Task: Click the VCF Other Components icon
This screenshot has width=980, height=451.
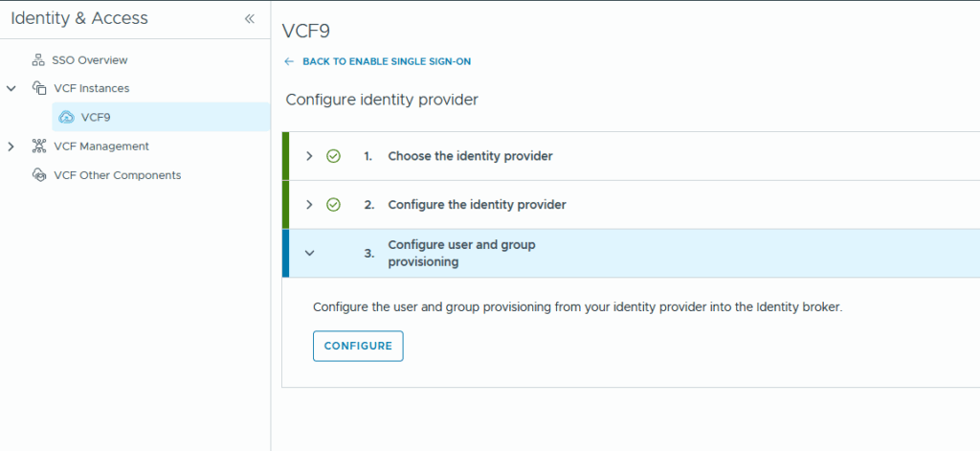Action: pos(39,175)
